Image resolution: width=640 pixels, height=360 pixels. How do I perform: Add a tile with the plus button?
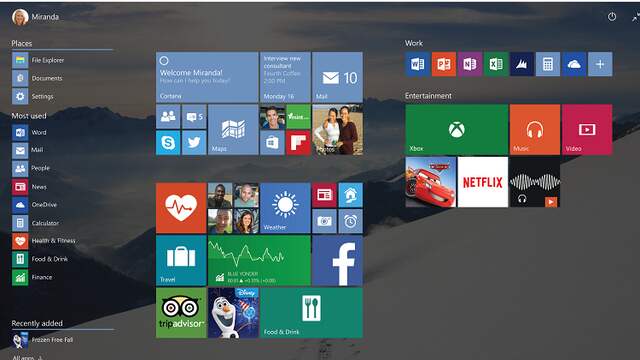(x=600, y=64)
